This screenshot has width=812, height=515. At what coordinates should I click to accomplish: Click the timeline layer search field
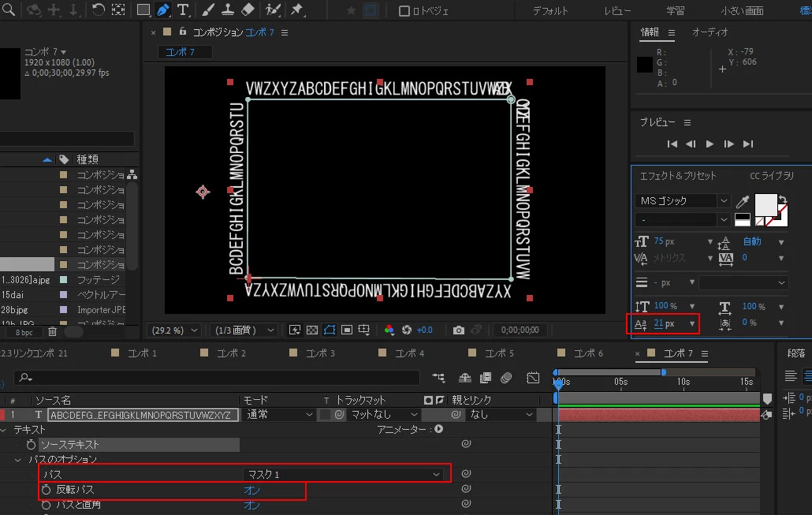[217, 378]
